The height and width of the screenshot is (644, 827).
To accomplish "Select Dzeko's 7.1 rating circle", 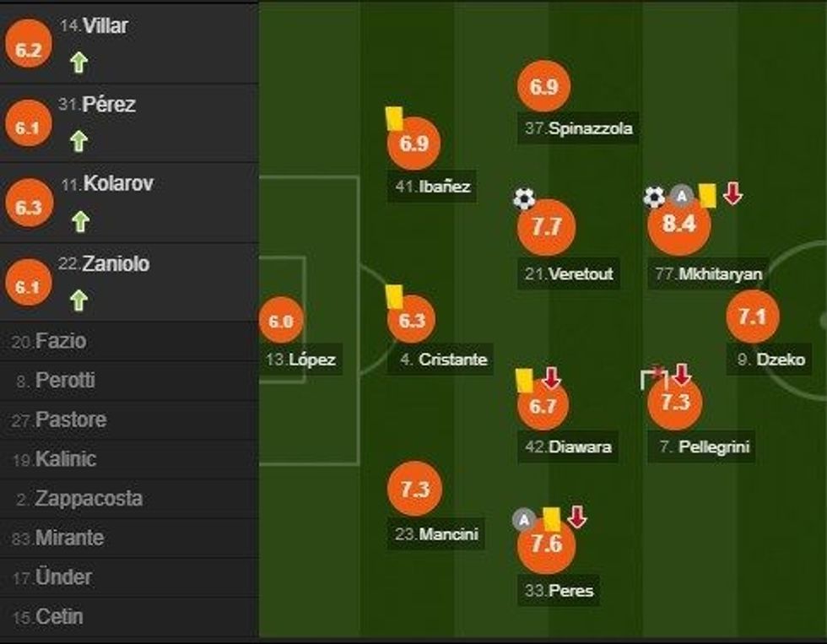I will click(x=751, y=317).
